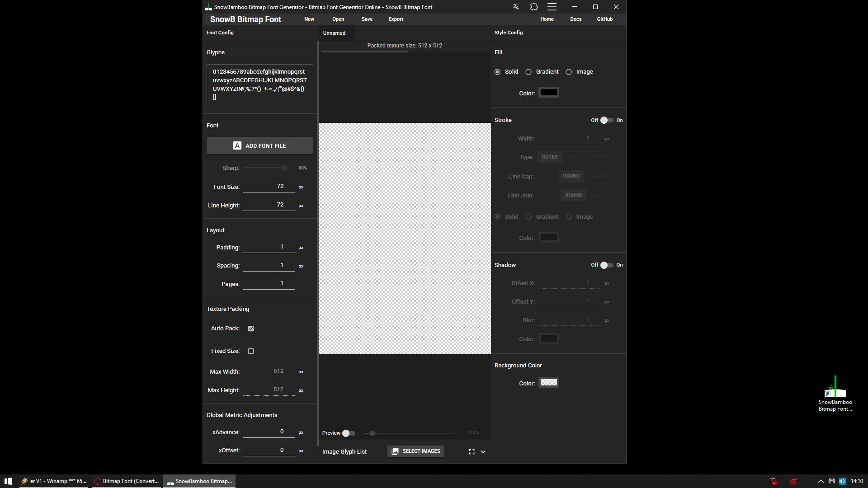The width and height of the screenshot is (868, 488).
Task: Click the Export menu item
Action: point(396,19)
